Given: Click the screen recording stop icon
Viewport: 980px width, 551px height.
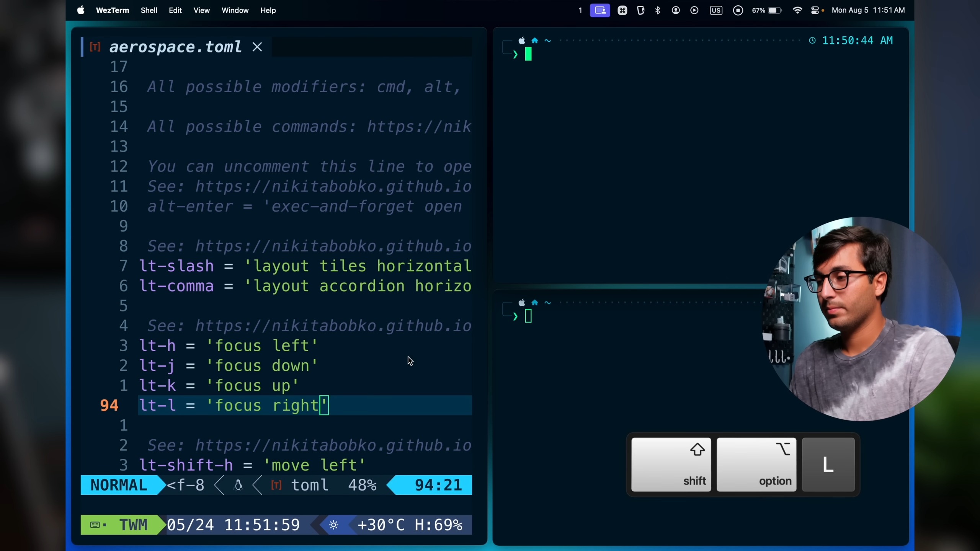Looking at the screenshot, I should (738, 10).
